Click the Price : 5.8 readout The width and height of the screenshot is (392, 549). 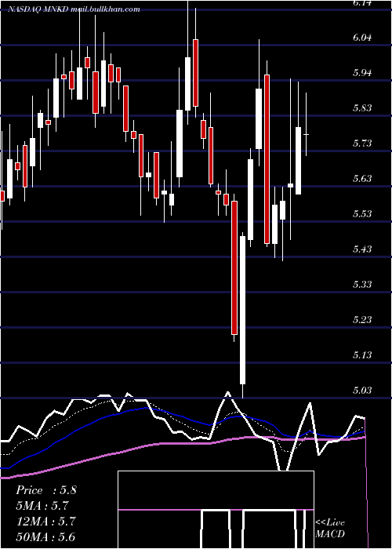point(45,490)
